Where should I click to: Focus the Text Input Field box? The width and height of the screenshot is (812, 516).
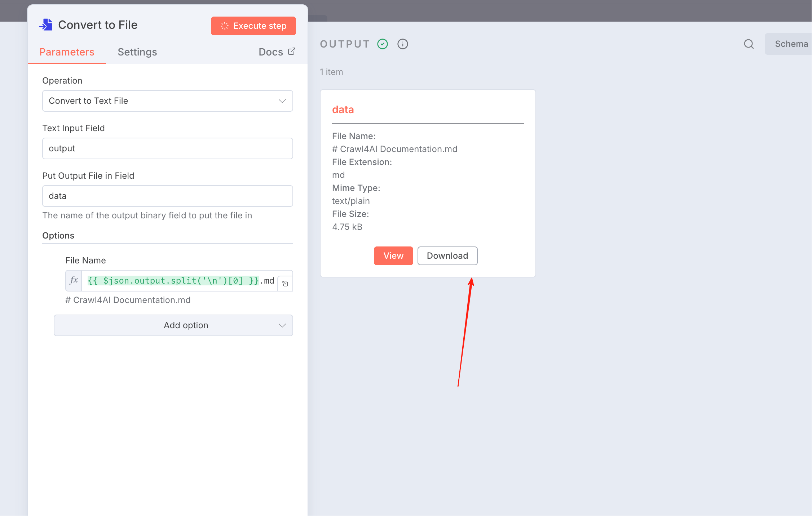click(x=167, y=148)
